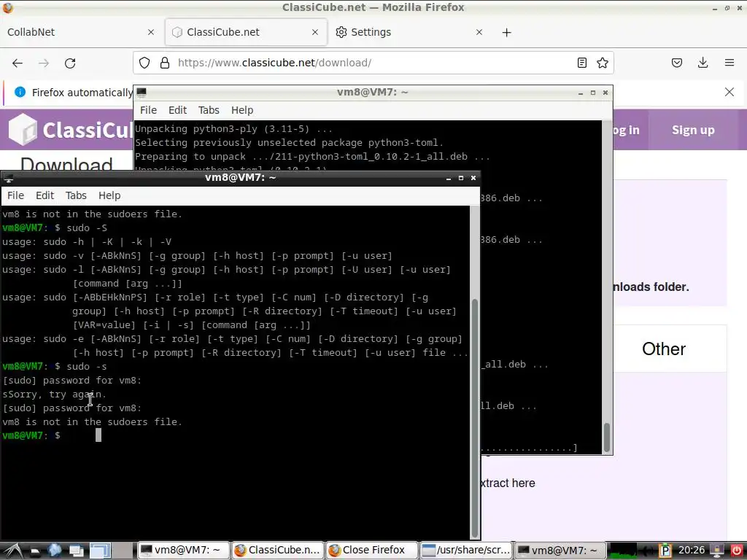This screenshot has width=747, height=560.
Task: Click the front terminal title bar icon
Action: click(8, 178)
